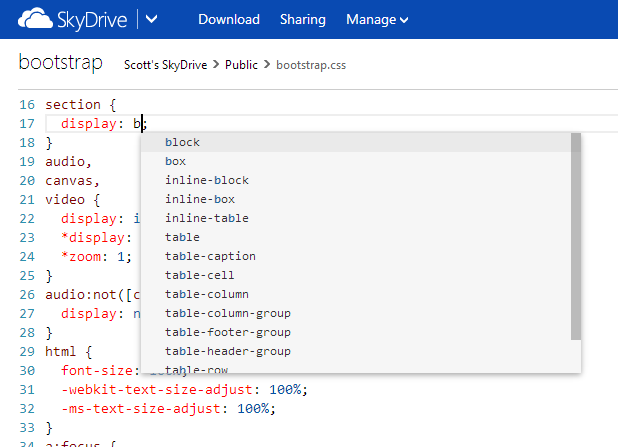The image size is (618, 447).
Task: Click line number 16 in gutter
Action: (x=27, y=105)
